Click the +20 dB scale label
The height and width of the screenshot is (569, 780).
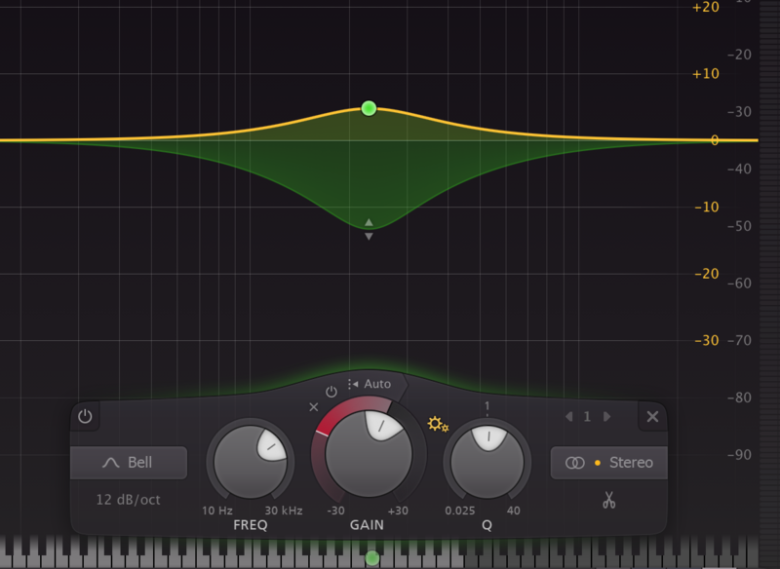(706, 7)
